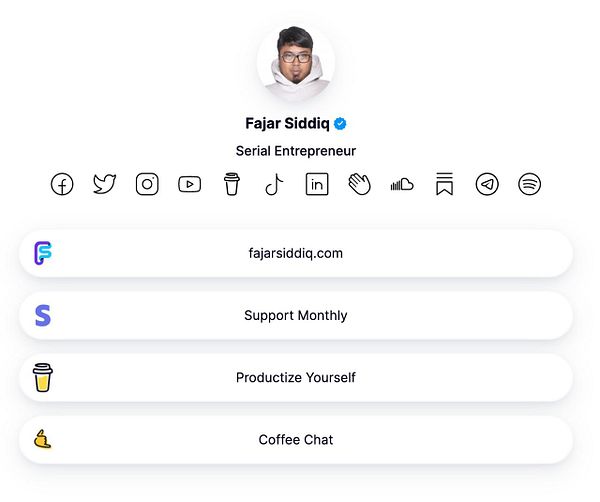Open the fajarsiddiq.com link button
The height and width of the screenshot is (502, 600).
[x=296, y=253]
